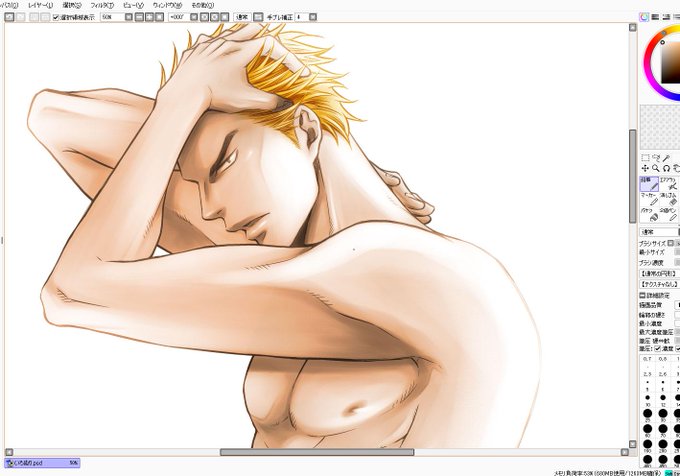Click the horizontal scrollbar right arrow
This screenshot has height=476, width=680.
(624, 452)
